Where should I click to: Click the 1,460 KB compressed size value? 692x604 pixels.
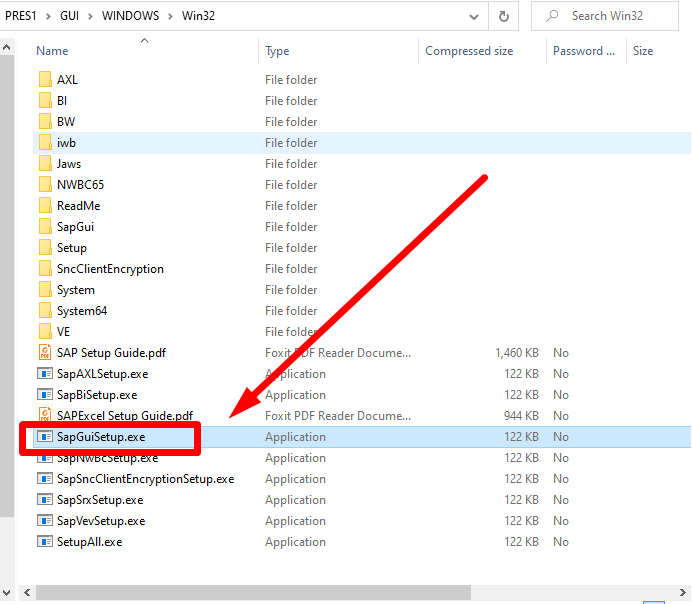[x=517, y=353]
